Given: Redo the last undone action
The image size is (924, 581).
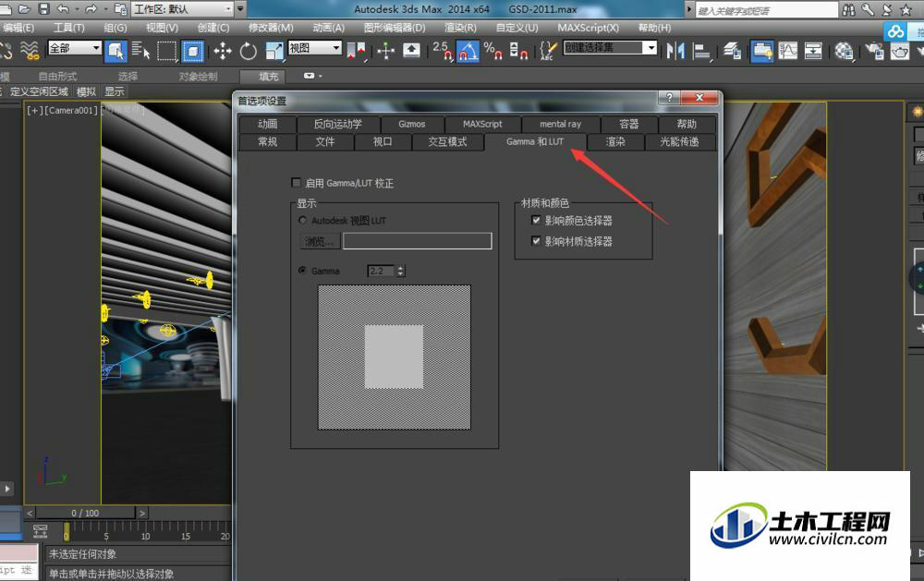Looking at the screenshot, I should (91, 9).
